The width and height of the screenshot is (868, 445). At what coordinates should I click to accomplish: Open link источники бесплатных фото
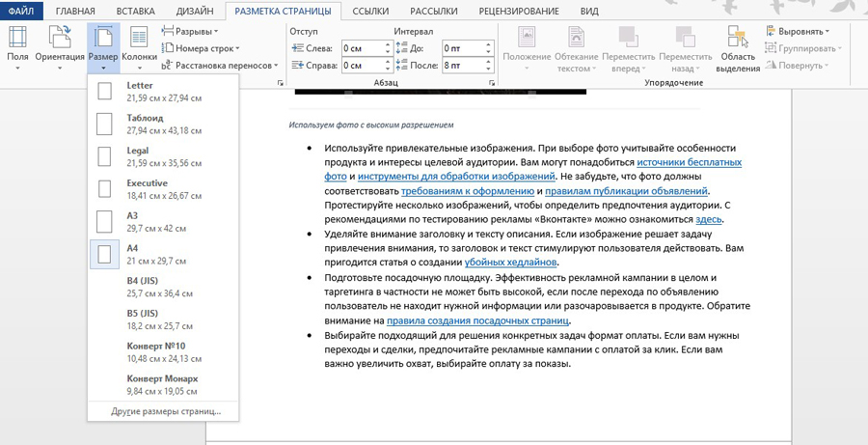click(689, 162)
